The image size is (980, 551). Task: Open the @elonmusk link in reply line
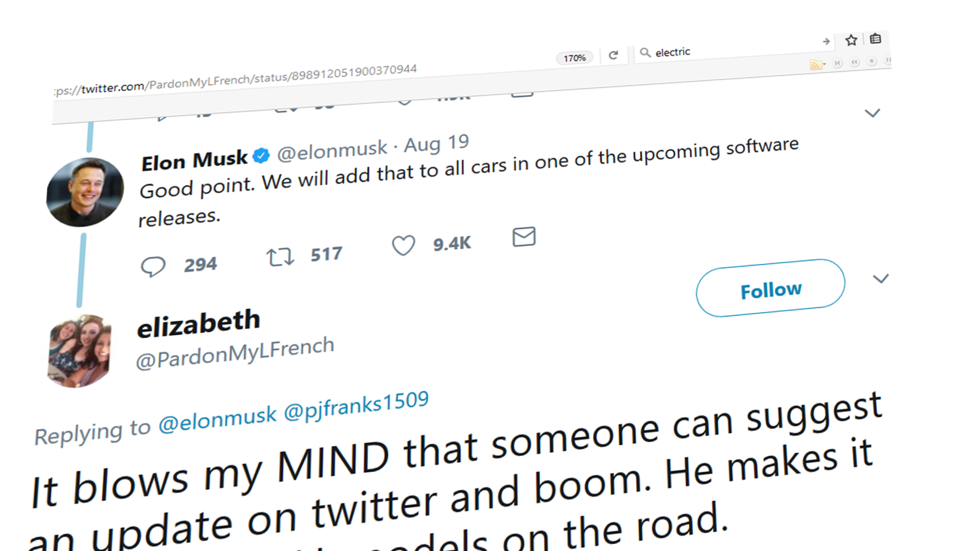(217, 419)
